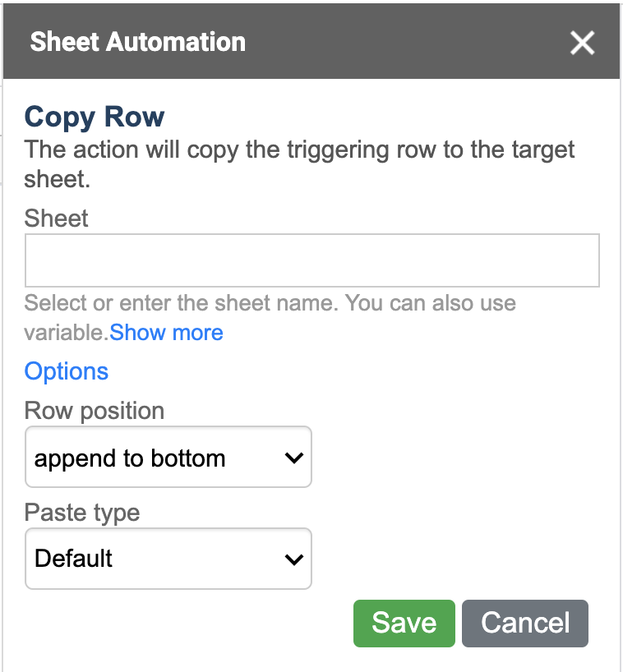The image size is (623, 672).
Task: Open the Paste type dropdown
Action: coord(168,559)
